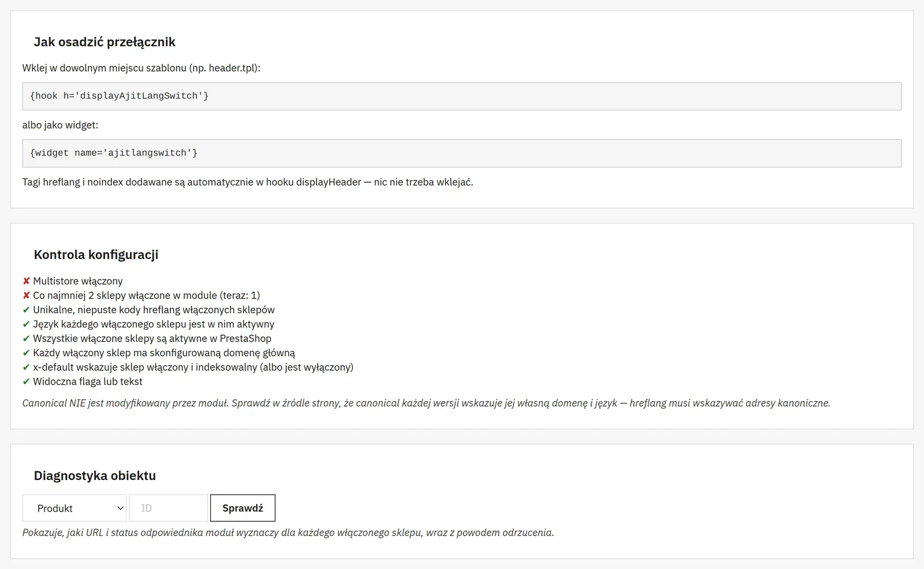The width and height of the screenshot is (924, 569).
Task: Click the Tagi hreflang i noindex note
Action: [248, 183]
